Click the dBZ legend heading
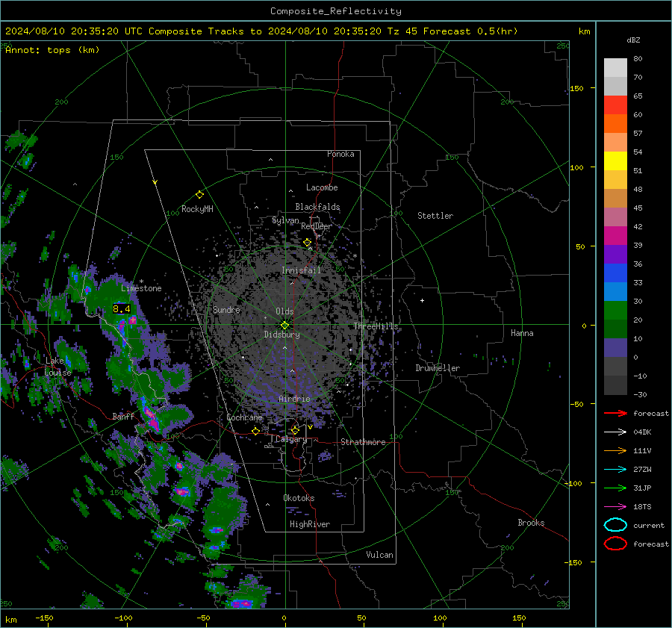Viewport: 672px width, 628px height. (x=633, y=40)
